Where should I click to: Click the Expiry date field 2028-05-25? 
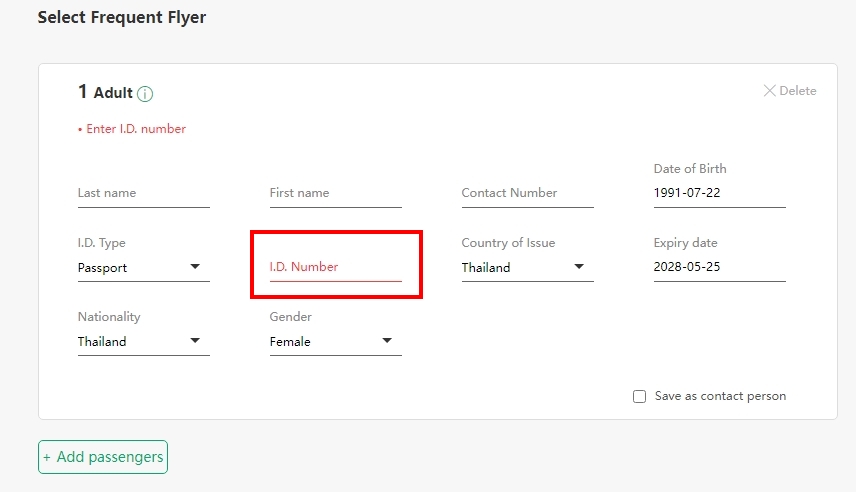[x=719, y=268]
